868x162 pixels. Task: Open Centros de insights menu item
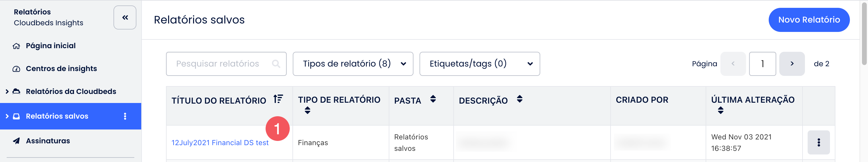pyautogui.click(x=61, y=69)
